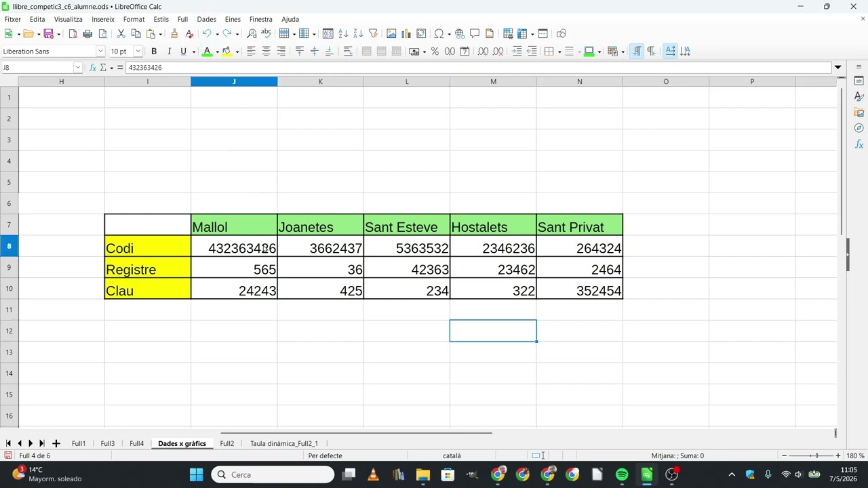Open the Dades menu
The width and height of the screenshot is (868, 488).
click(x=206, y=20)
